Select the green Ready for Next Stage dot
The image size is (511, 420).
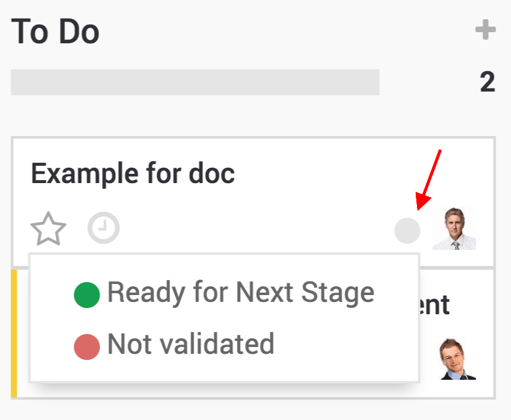point(86,292)
